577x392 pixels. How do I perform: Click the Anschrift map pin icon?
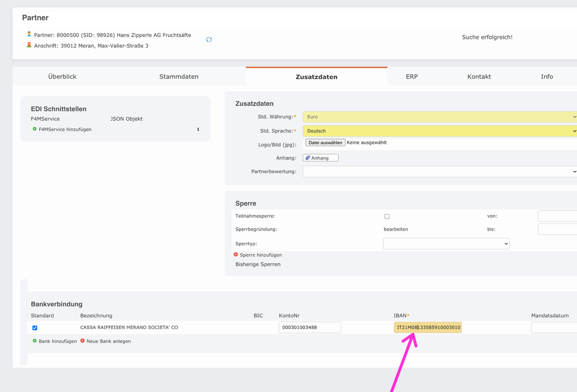coord(29,45)
